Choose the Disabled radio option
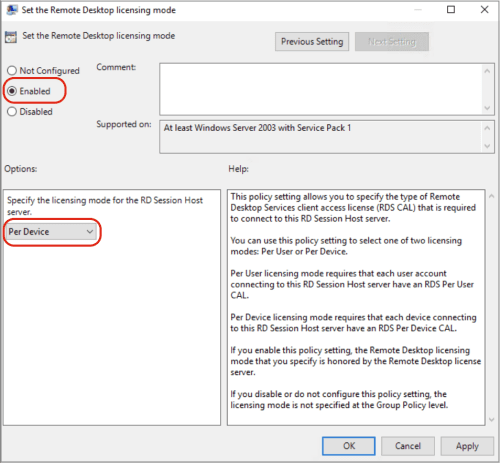The height and width of the screenshot is (463, 500). 12,112
